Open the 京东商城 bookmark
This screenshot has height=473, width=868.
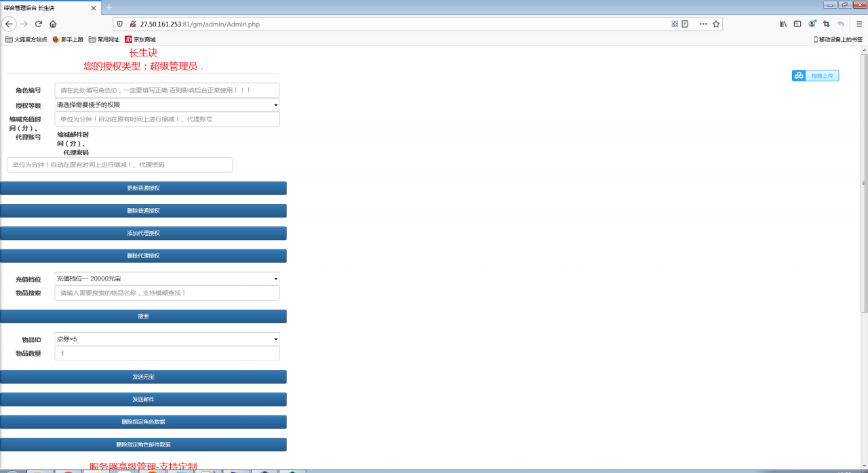tap(140, 39)
